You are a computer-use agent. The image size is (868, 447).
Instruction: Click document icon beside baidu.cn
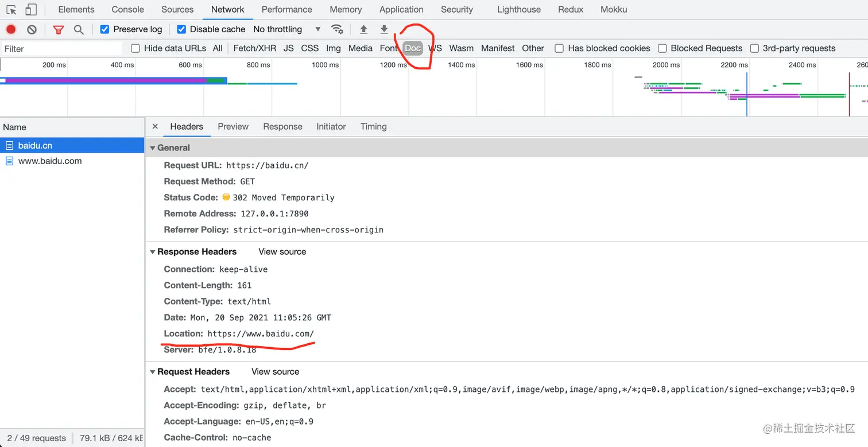(9, 146)
